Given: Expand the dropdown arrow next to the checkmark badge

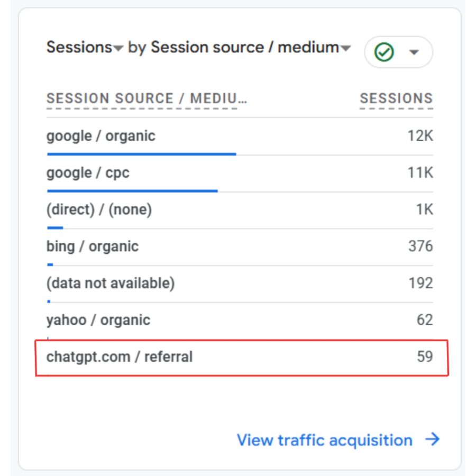Looking at the screenshot, I should pyautogui.click(x=414, y=51).
